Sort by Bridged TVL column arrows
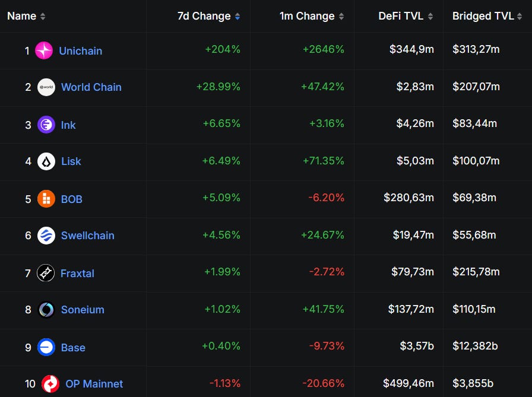532x397 pixels. (520, 16)
